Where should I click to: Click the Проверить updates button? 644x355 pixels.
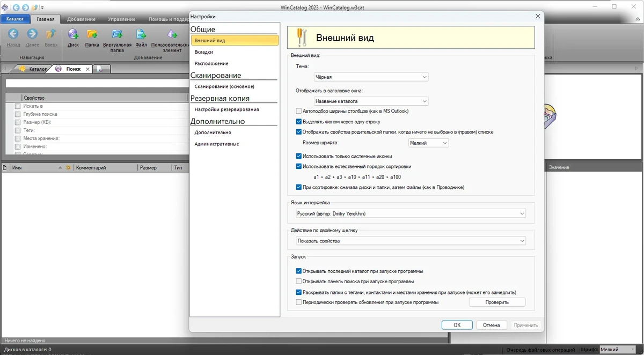497,302
